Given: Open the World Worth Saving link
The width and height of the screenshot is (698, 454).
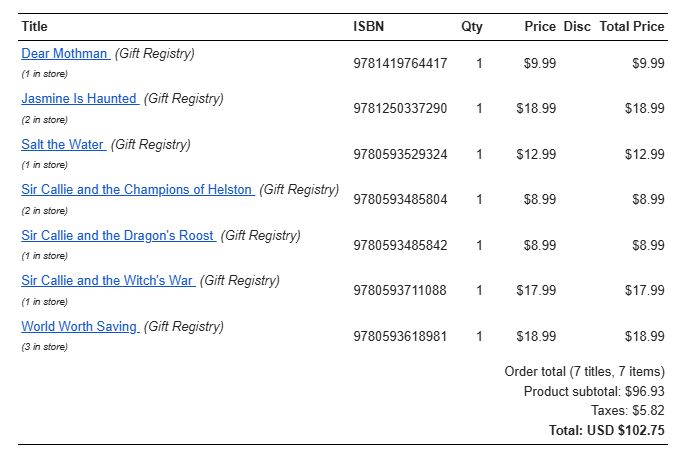Looking at the screenshot, I should 80,326.
